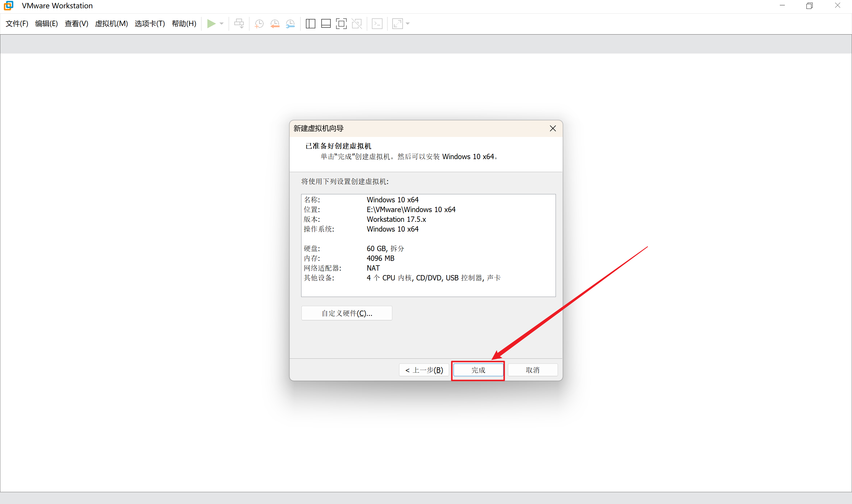Go back with 上一步(B) button
This screenshot has height=504, width=852.
click(424, 370)
